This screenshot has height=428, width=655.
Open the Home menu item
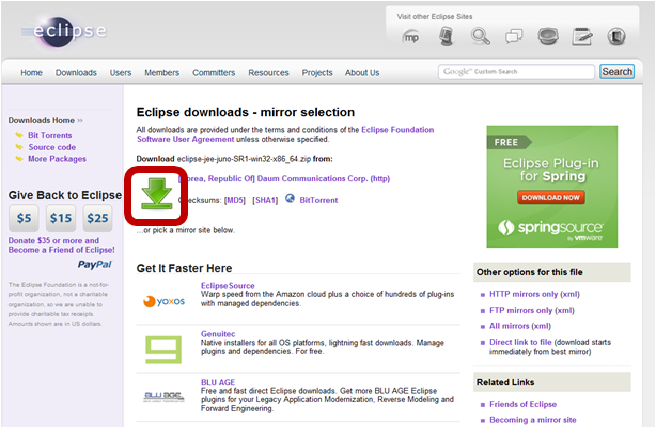pos(31,73)
